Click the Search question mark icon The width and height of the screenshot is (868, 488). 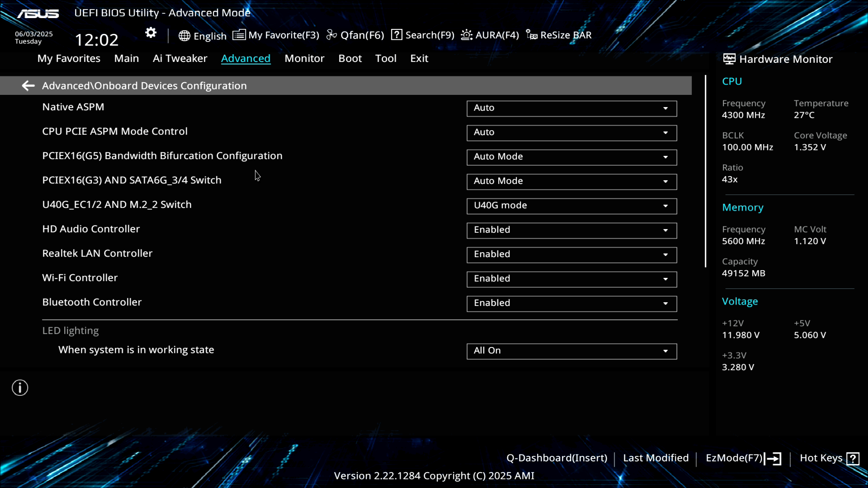[x=396, y=35]
